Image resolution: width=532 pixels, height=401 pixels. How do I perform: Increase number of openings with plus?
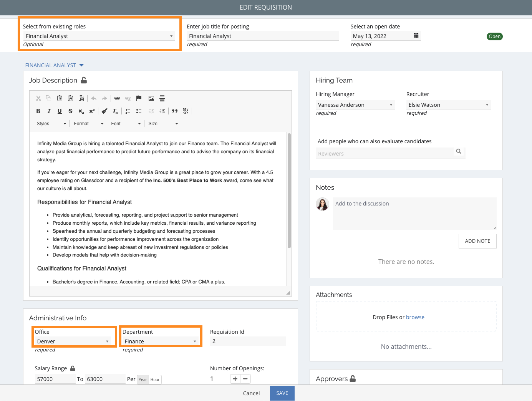coord(235,379)
